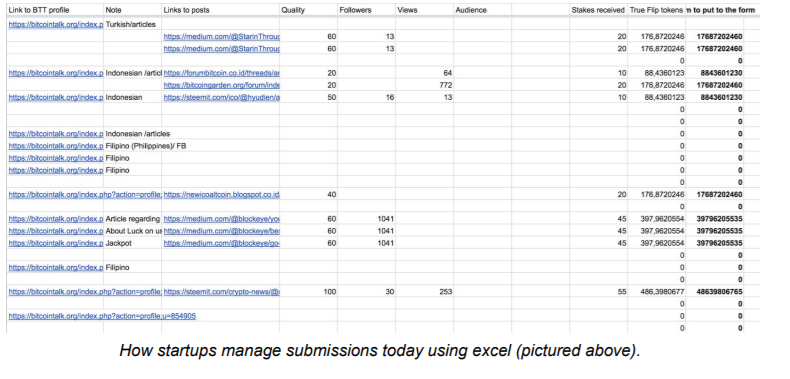Select the About Luck note cell
790x379 pixels.
pos(133,231)
